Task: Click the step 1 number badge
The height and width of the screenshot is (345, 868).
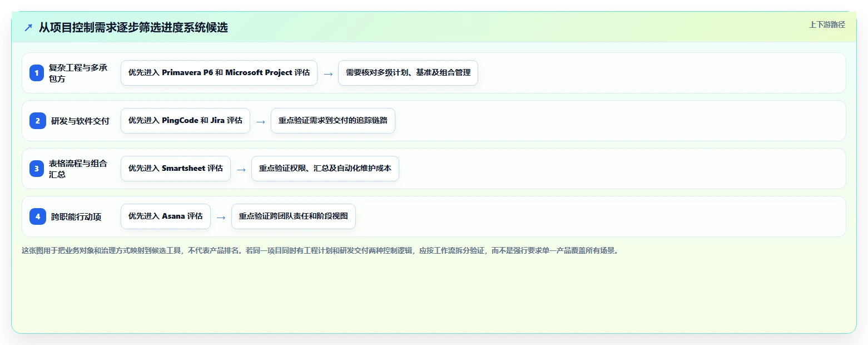Action: point(37,73)
